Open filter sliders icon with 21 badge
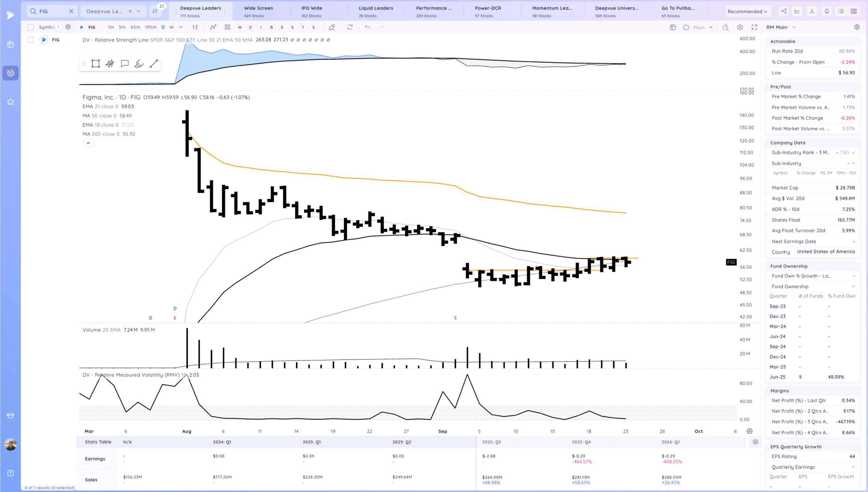Image resolution: width=868 pixels, height=492 pixels. (x=155, y=11)
